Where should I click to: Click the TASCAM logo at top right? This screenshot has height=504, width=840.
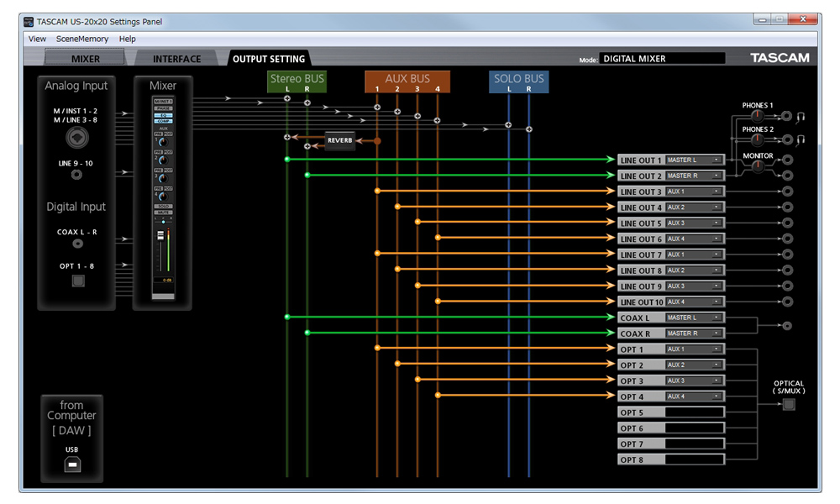coord(780,58)
